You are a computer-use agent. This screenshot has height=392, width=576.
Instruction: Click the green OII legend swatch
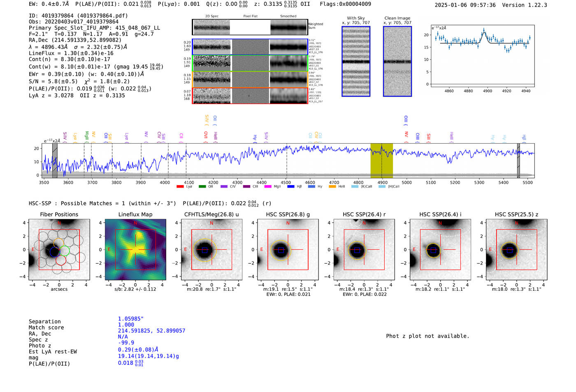pyautogui.click(x=202, y=187)
